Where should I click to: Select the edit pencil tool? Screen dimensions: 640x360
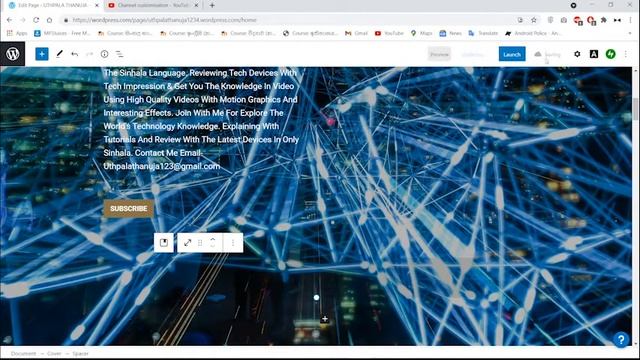[59, 54]
